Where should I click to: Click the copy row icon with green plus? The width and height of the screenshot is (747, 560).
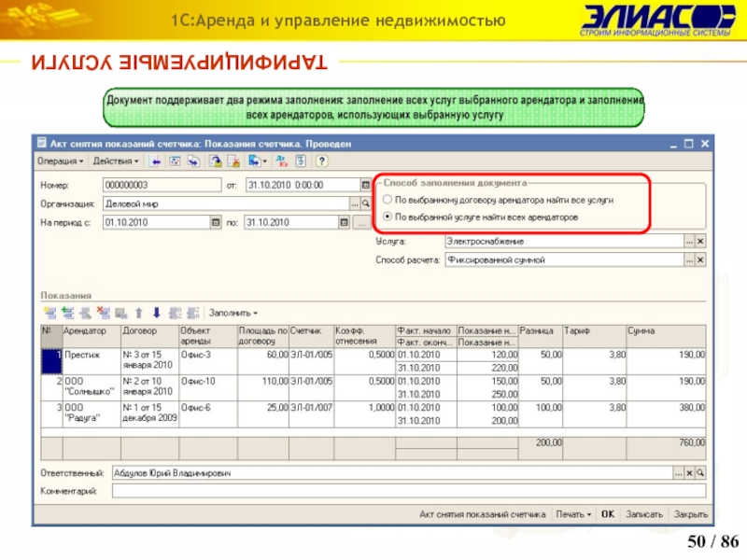[67, 313]
